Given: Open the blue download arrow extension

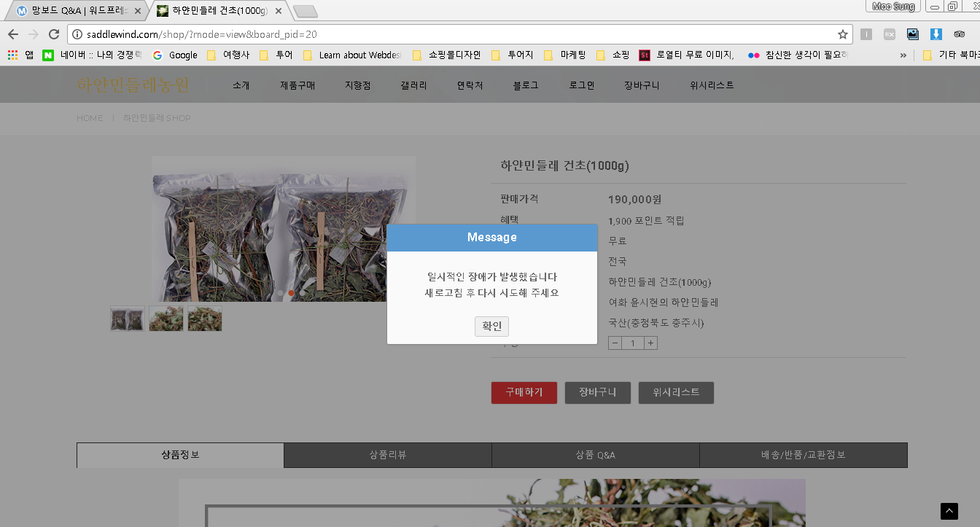Looking at the screenshot, I should [x=936, y=34].
